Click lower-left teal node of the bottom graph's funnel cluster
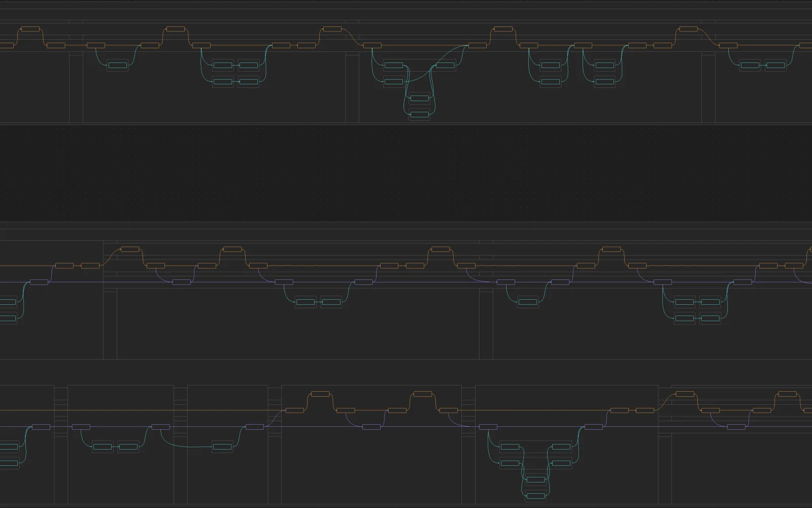The image size is (812, 508). click(x=510, y=463)
